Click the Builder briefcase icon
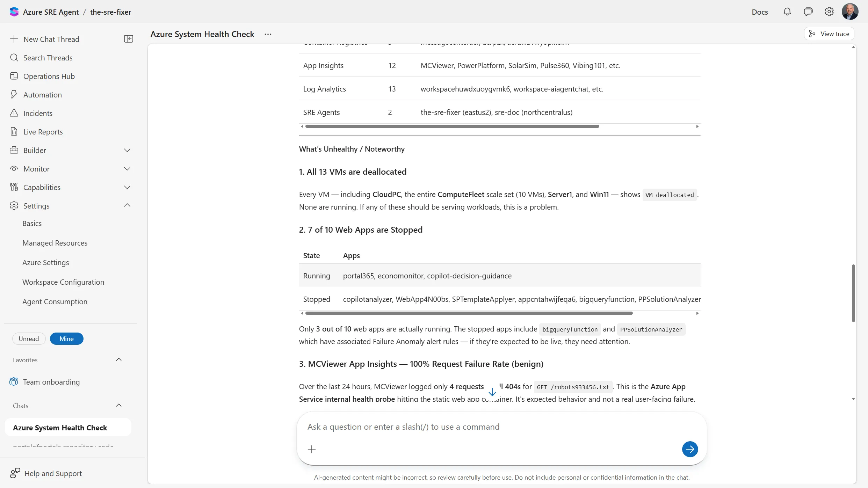The width and height of the screenshot is (868, 488). click(14, 150)
